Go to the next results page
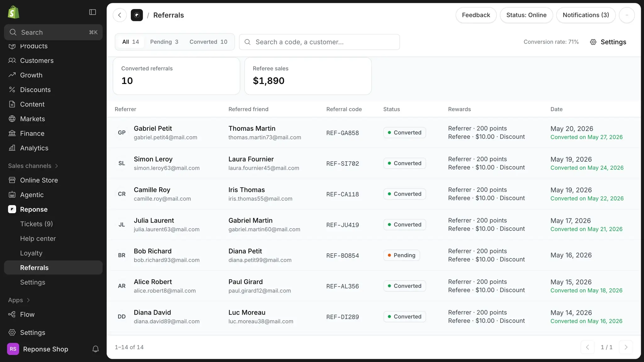Image resolution: width=644 pixels, height=362 pixels. pos(626,347)
